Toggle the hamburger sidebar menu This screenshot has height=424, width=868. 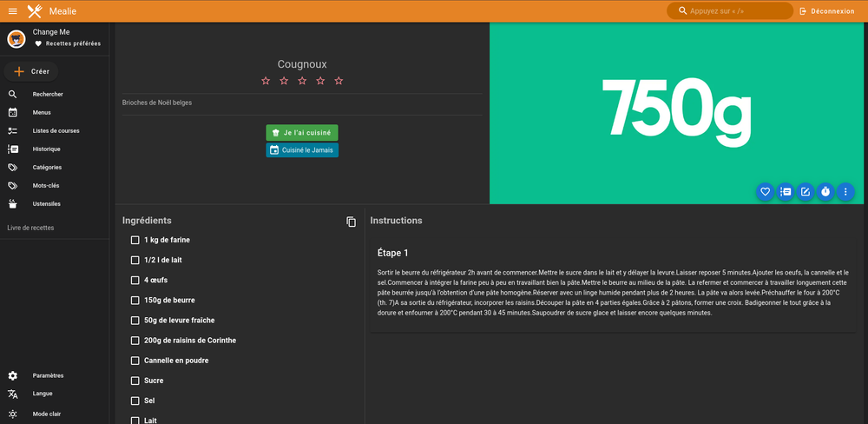(x=12, y=11)
